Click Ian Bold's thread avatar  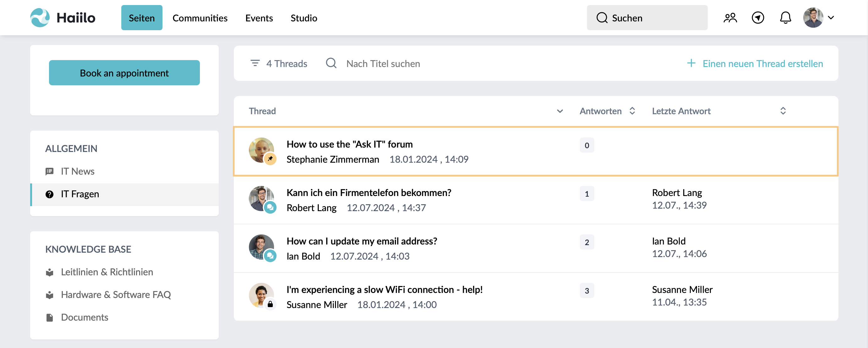(261, 247)
